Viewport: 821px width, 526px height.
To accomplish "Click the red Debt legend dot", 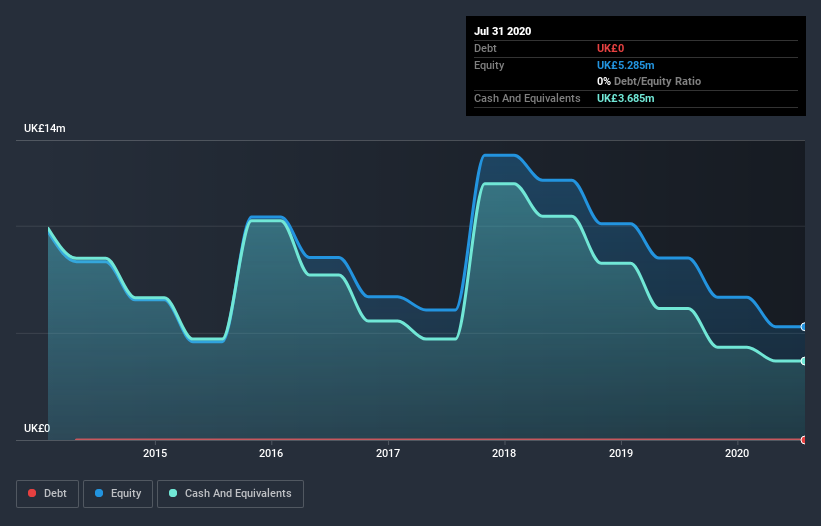I will pos(32,493).
